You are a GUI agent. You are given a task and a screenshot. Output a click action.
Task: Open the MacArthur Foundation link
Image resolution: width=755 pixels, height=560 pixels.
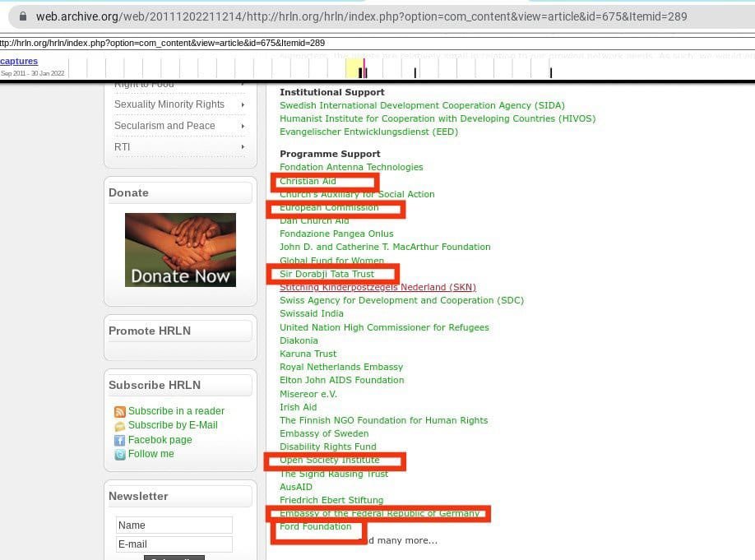pyautogui.click(x=385, y=247)
